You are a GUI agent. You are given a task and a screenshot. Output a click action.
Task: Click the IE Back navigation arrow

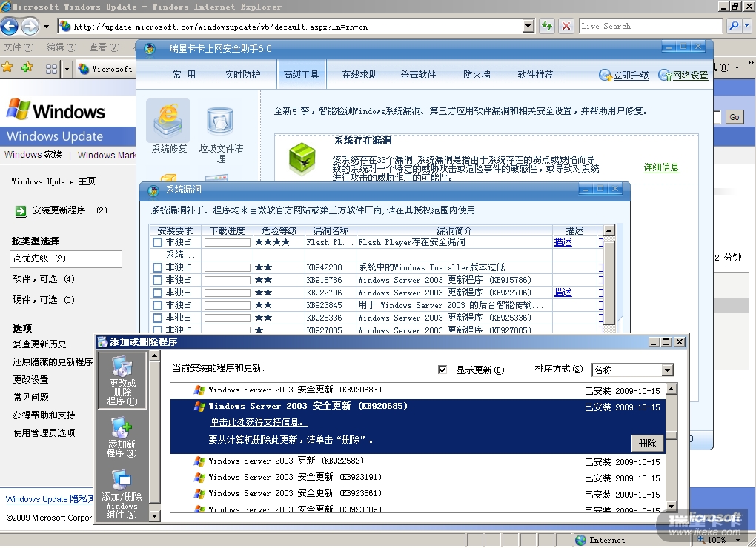(x=9, y=26)
